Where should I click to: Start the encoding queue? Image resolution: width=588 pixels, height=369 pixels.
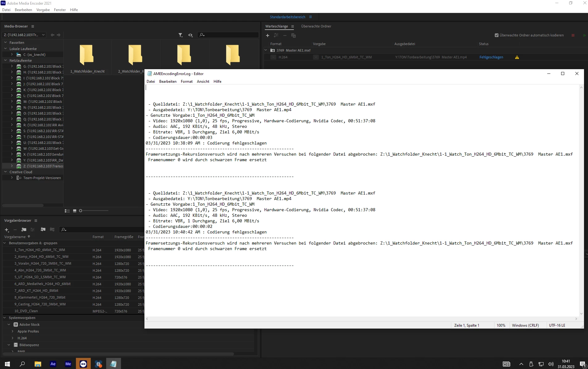(x=584, y=36)
